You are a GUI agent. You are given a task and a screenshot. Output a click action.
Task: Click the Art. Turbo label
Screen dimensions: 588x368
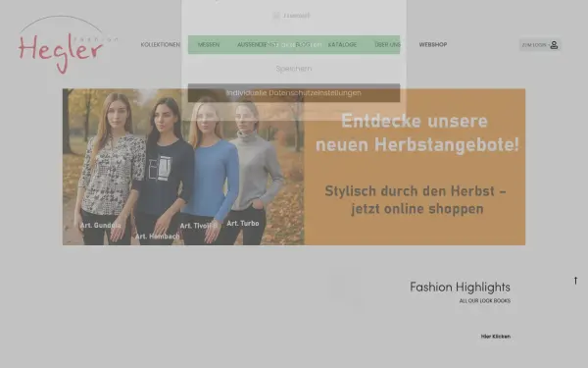coord(243,224)
